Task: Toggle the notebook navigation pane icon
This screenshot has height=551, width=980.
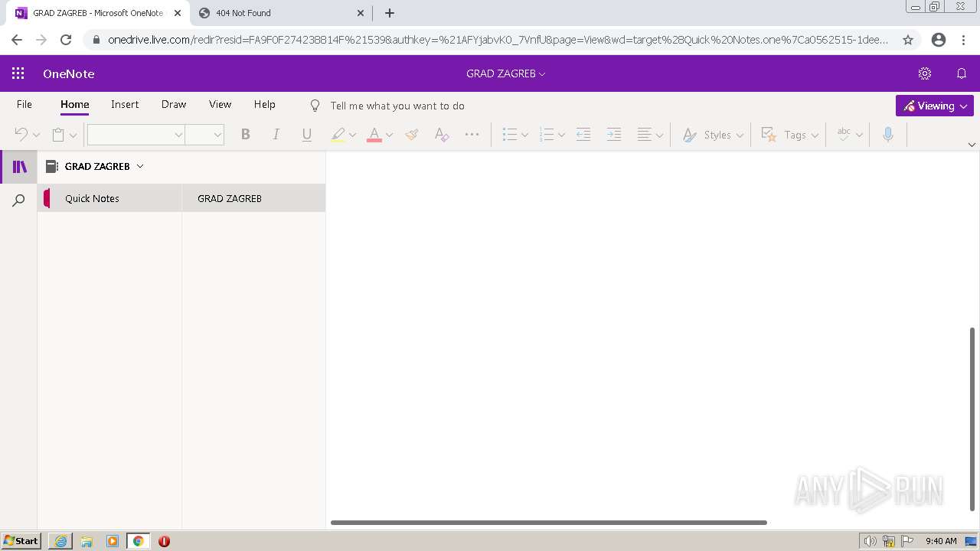Action: (19, 167)
